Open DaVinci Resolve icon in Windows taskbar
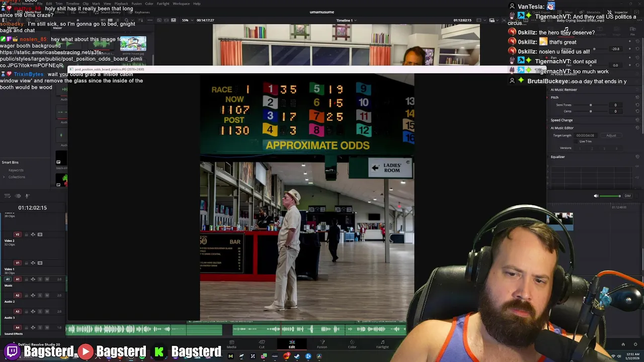Image resolution: width=644 pixels, height=362 pixels. pyautogui.click(x=319, y=356)
